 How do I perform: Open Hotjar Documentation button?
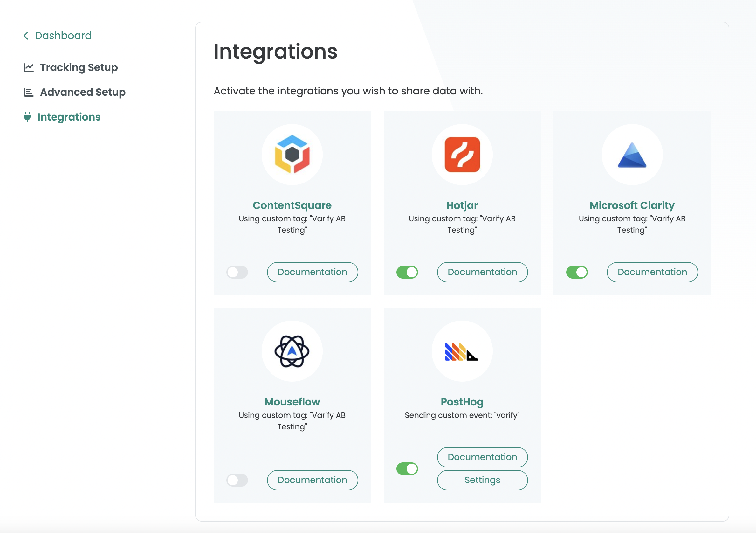pyautogui.click(x=482, y=272)
